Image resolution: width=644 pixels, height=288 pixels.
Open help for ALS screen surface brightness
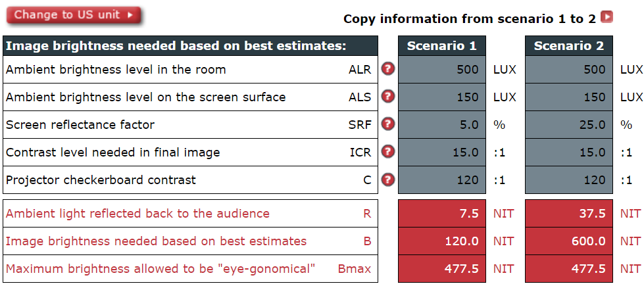click(x=387, y=97)
